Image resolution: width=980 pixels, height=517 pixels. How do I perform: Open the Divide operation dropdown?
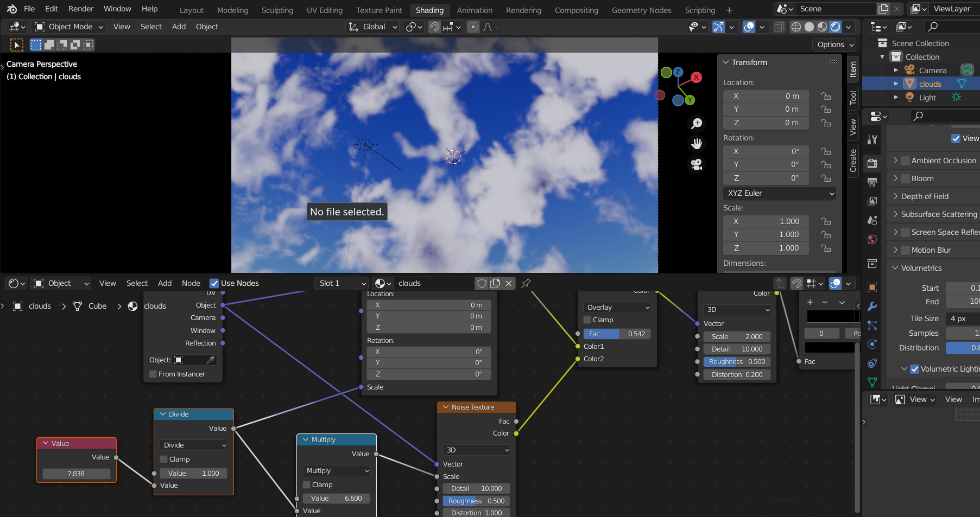pos(194,445)
